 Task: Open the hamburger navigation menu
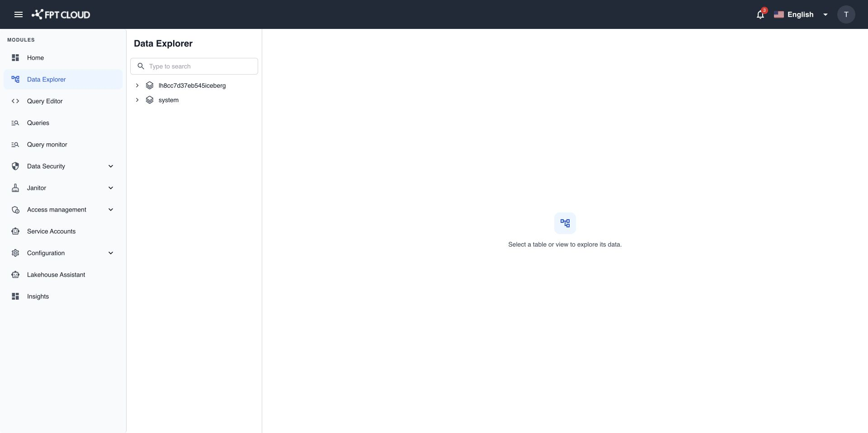(x=18, y=14)
